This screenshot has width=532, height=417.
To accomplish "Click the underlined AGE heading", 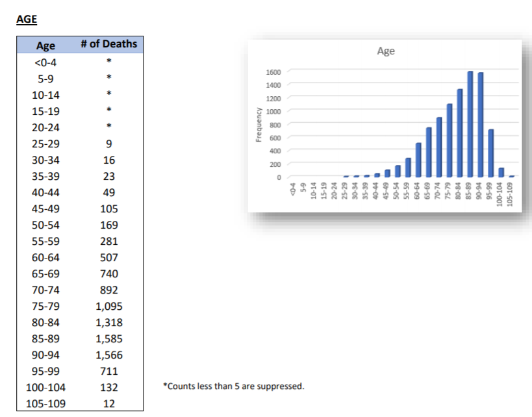I will (x=27, y=19).
